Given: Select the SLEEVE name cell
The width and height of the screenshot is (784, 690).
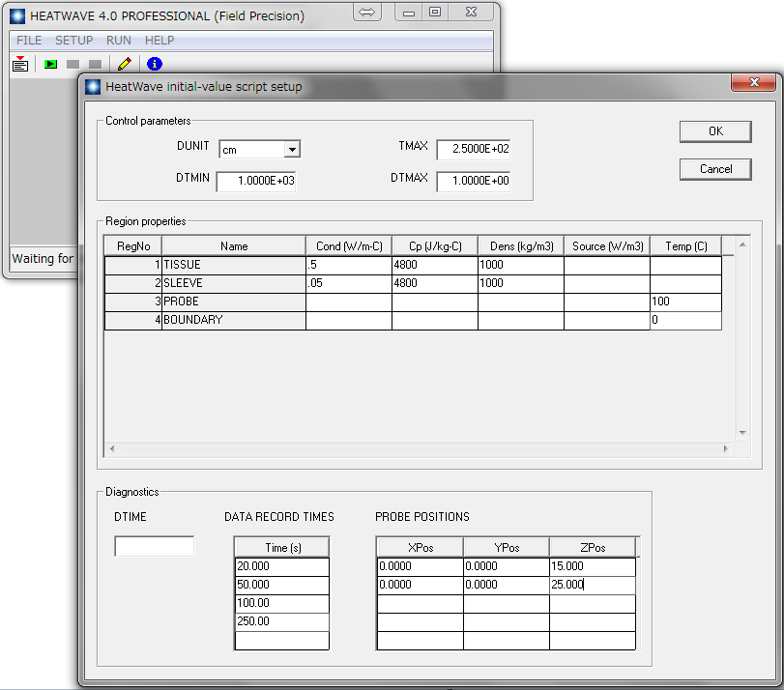Looking at the screenshot, I should (234, 283).
